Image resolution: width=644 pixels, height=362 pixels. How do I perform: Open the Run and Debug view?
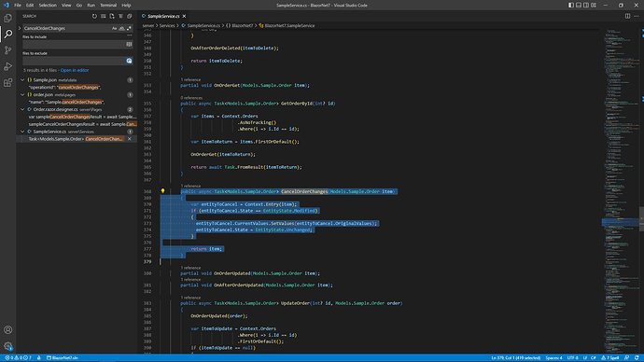click(x=7, y=66)
